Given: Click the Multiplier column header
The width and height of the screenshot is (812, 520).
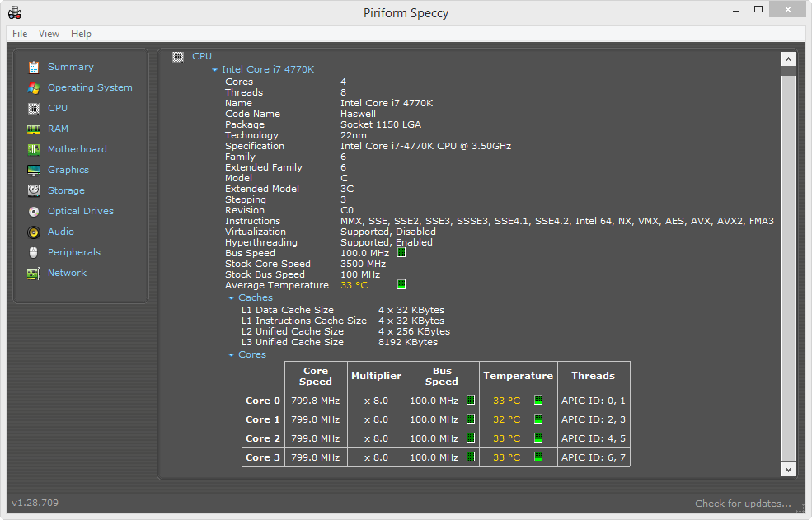Looking at the screenshot, I should [x=377, y=376].
